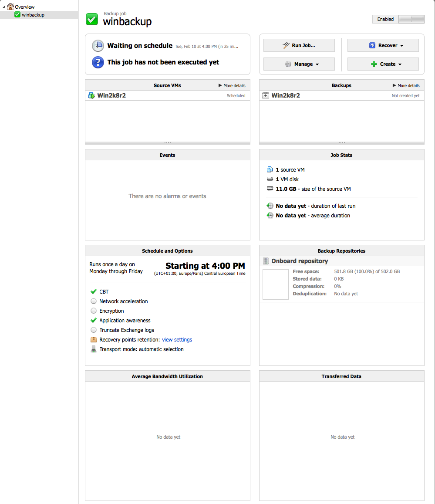The width and height of the screenshot is (435, 504).
Task: Click the Overview house icon in sidebar
Action: pos(10,7)
